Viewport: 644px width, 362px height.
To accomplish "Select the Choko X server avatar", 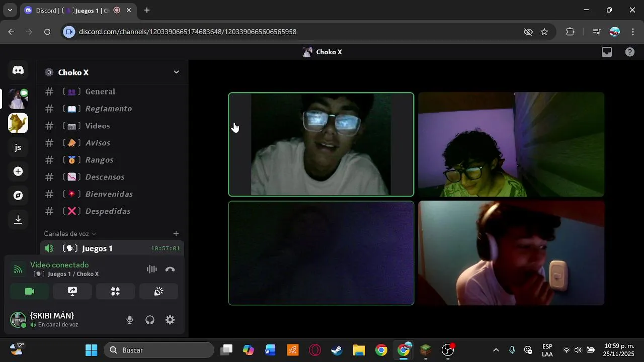I will pyautogui.click(x=18, y=99).
